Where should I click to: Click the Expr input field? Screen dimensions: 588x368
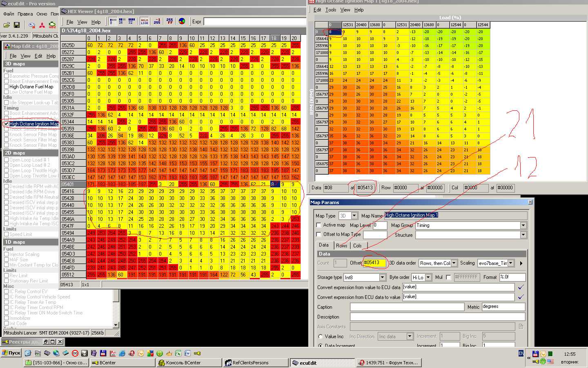254,21
